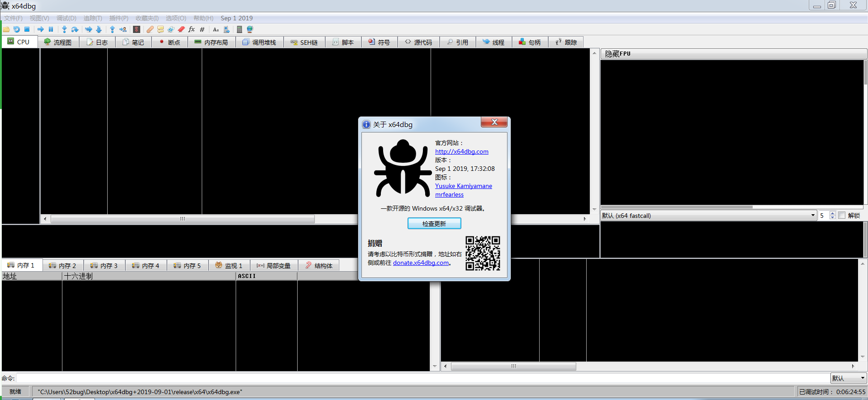Open the 插件(P) menu
The image size is (868, 400).
coord(119,18)
